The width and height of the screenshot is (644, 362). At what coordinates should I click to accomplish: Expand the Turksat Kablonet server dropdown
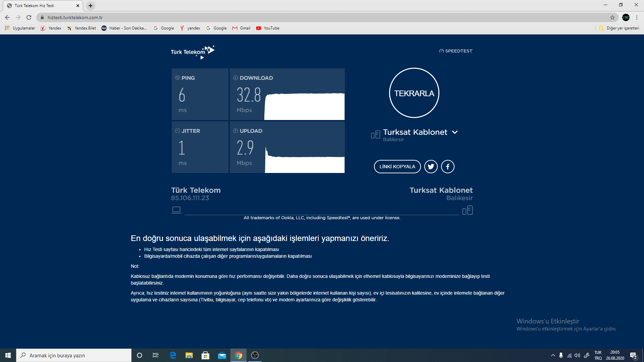pyautogui.click(x=455, y=132)
